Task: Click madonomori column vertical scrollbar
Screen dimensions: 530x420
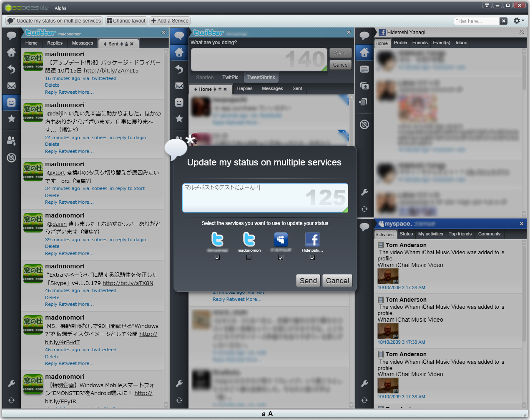Action: tap(166, 227)
